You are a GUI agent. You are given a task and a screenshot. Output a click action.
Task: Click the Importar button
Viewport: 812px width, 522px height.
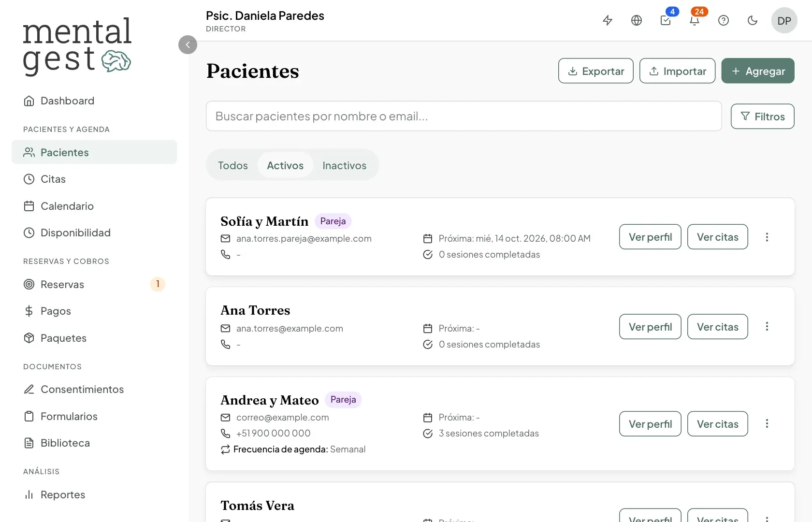click(x=677, y=71)
